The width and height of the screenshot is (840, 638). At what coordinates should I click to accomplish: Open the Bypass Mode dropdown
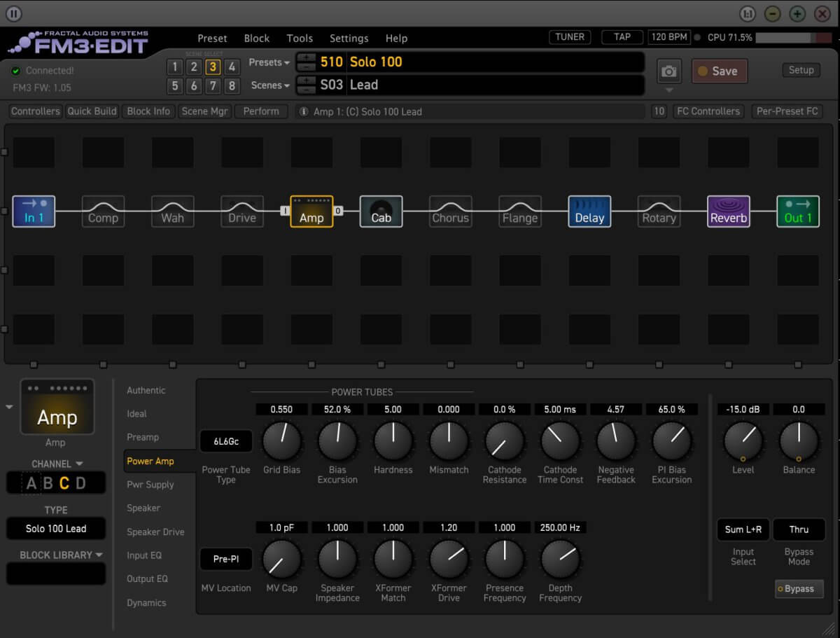click(x=799, y=529)
